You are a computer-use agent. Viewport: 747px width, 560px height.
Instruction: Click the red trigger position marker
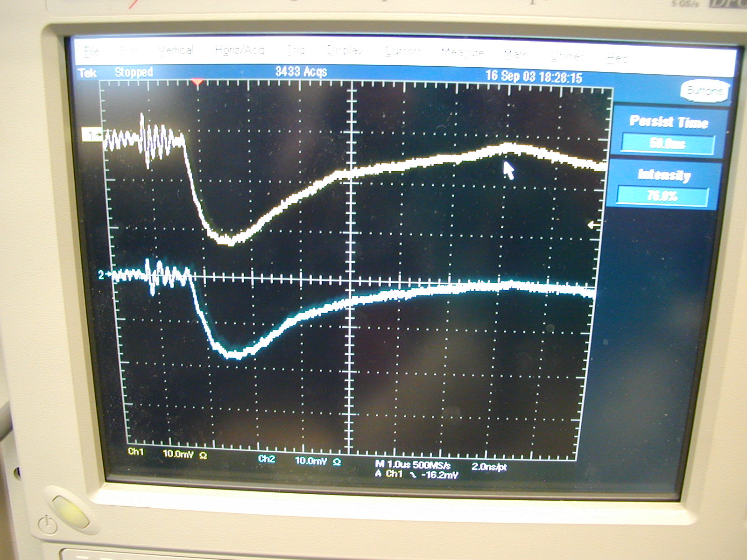[198, 83]
